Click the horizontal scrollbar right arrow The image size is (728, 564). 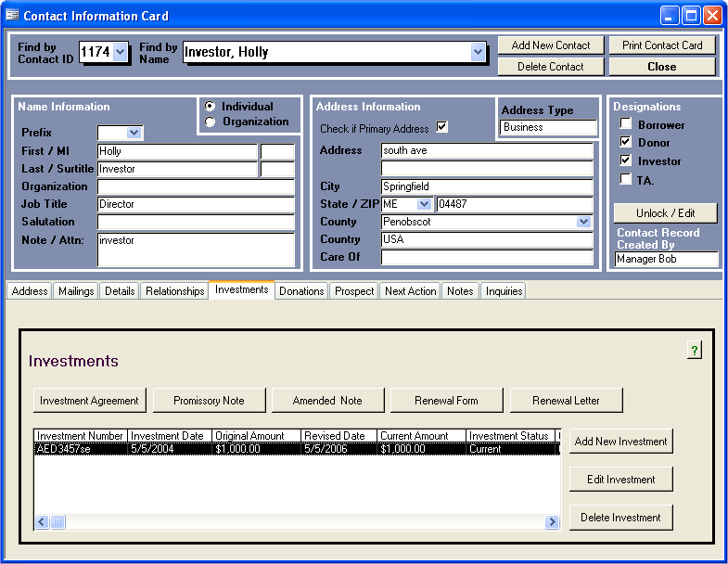(x=552, y=522)
